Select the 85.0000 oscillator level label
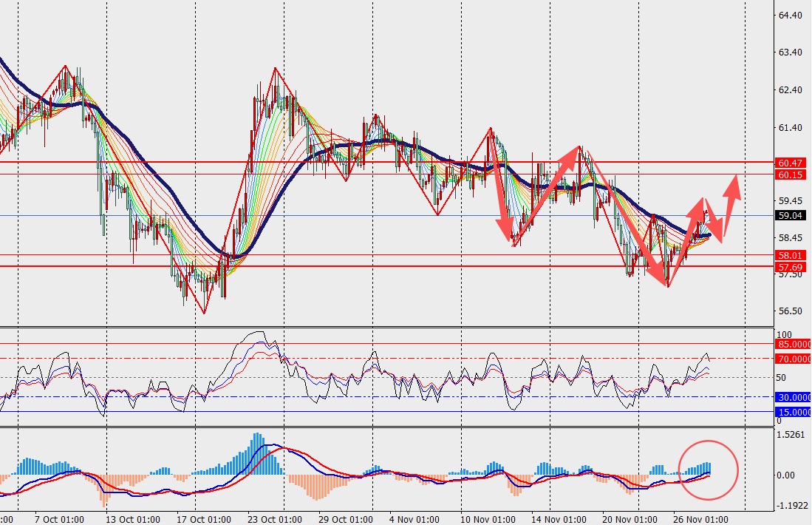 794,344
